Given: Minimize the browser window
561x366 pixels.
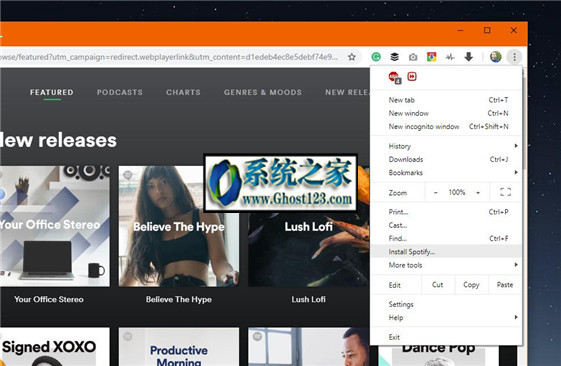Looking at the screenshot, I should pyautogui.click(x=460, y=30).
